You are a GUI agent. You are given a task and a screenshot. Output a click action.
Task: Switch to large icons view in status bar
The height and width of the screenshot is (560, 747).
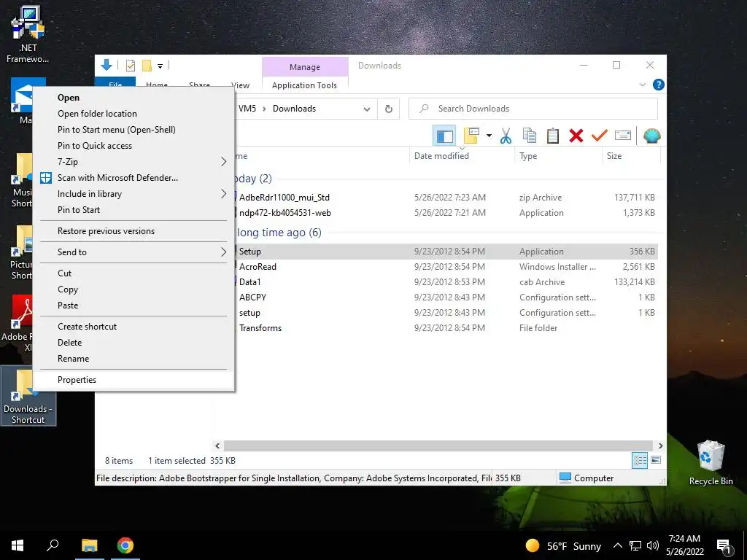click(656, 460)
